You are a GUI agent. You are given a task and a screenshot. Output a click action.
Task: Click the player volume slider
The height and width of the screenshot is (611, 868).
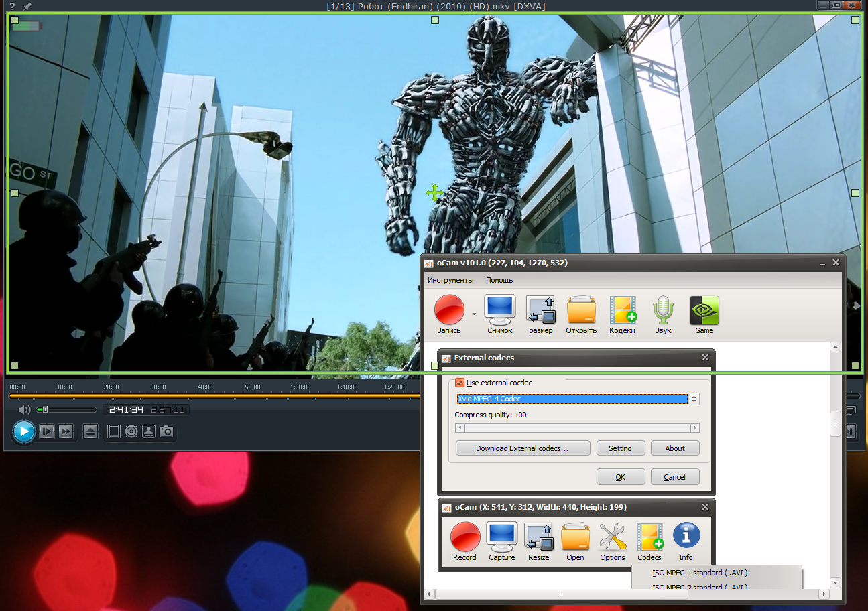point(66,409)
